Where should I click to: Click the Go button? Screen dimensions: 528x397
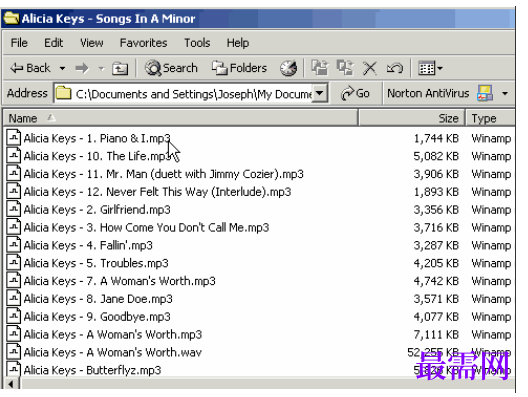coord(355,93)
